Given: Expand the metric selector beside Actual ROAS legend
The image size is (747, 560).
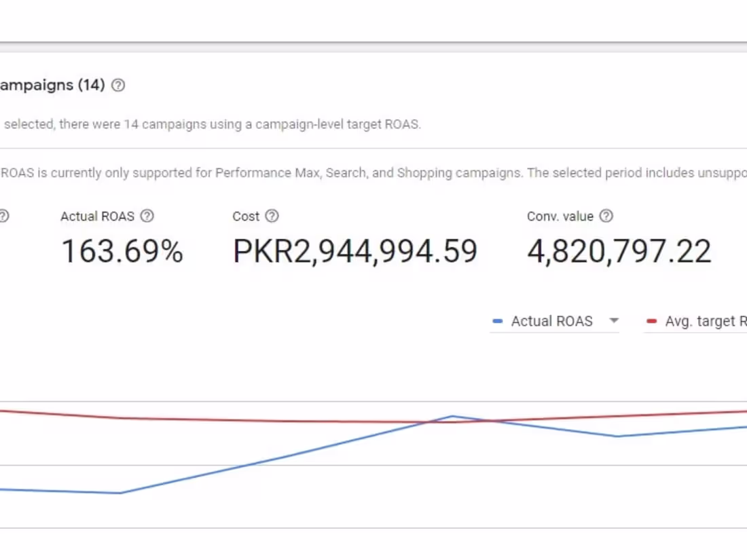Looking at the screenshot, I should 614,321.
